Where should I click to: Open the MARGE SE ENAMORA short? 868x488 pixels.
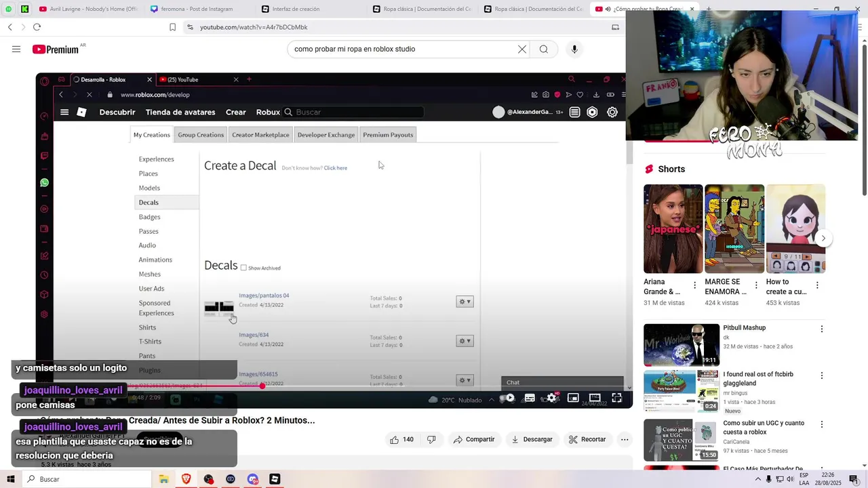click(x=734, y=229)
